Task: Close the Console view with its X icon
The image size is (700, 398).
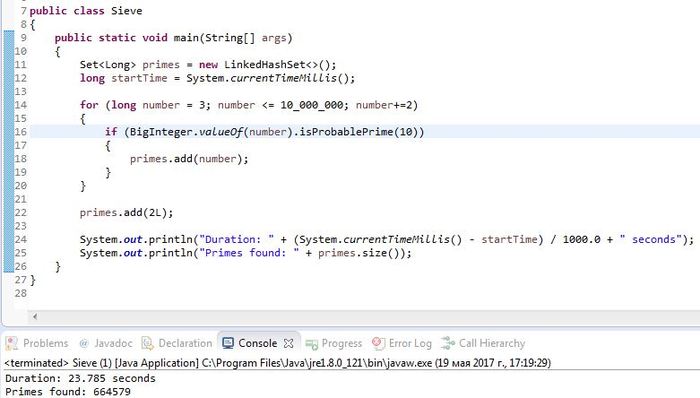Action: click(289, 343)
